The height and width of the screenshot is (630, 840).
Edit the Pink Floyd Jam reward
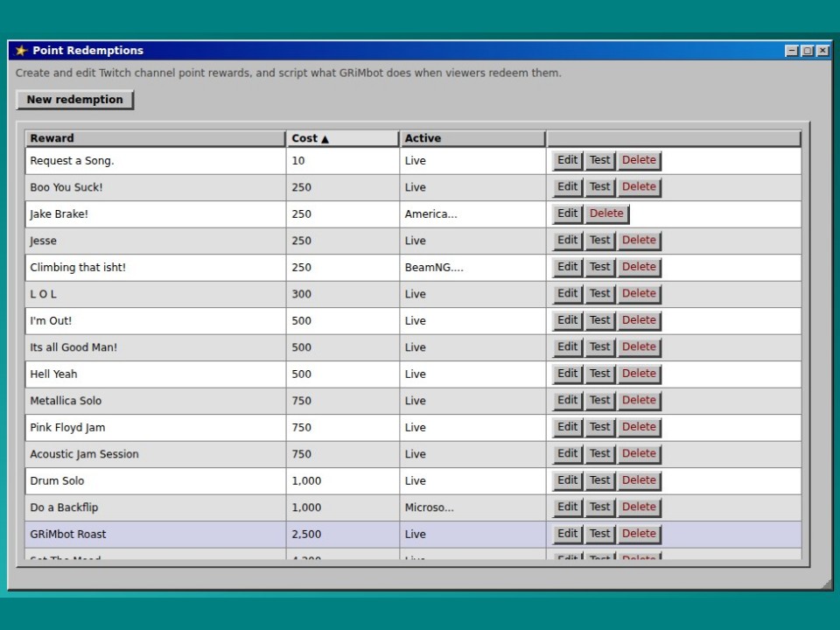click(567, 427)
